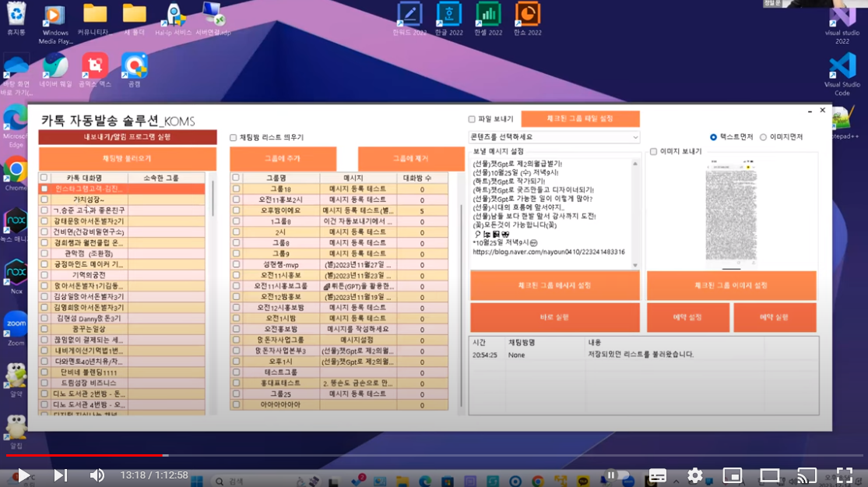
Task: Open the 한글 2022 desktop icon
Action: click(449, 19)
